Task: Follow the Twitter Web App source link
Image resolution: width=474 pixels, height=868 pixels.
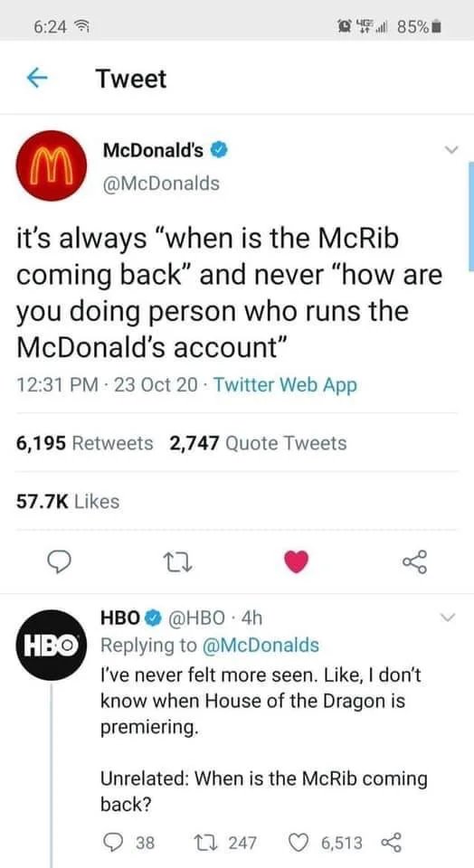Action: [x=285, y=385]
